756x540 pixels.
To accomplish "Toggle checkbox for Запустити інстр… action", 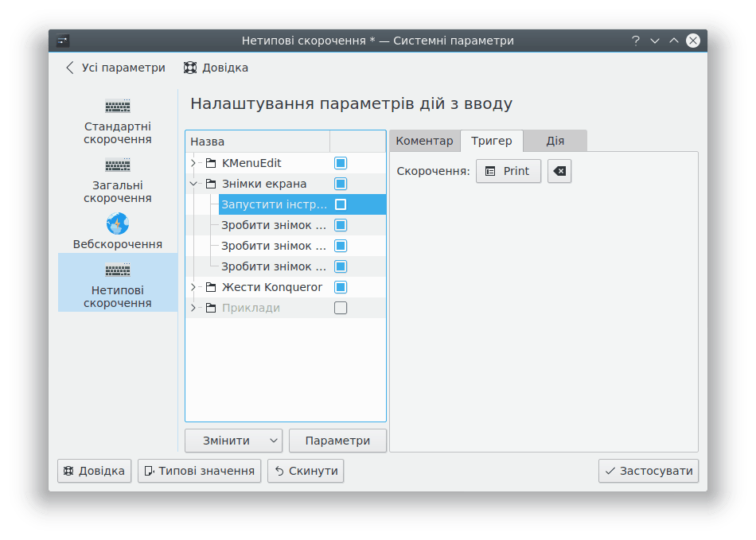I will click(341, 204).
